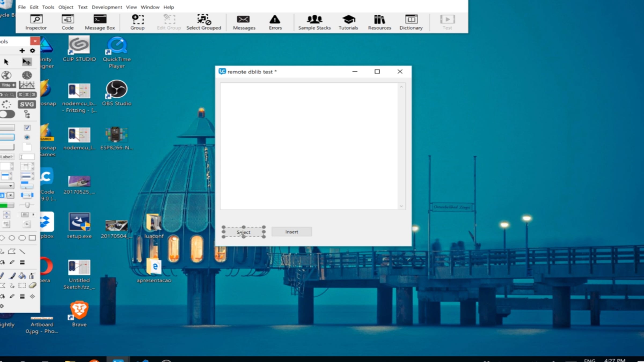Open the Dictionary
The height and width of the screenshot is (362, 644).
(x=411, y=22)
